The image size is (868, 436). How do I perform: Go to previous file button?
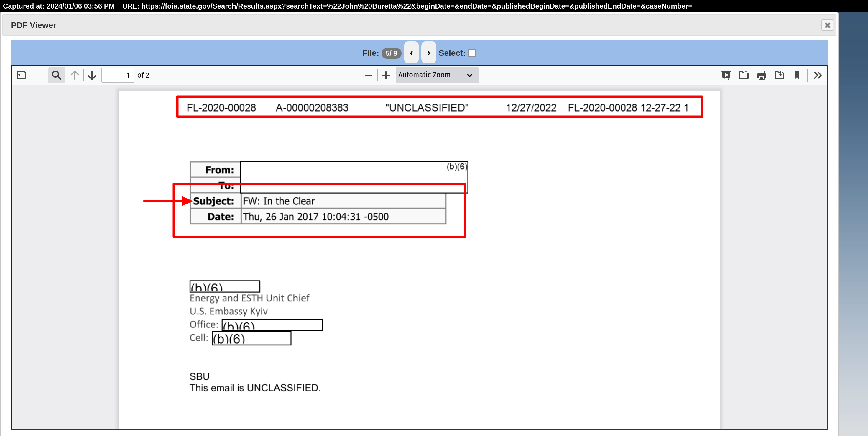click(x=411, y=53)
